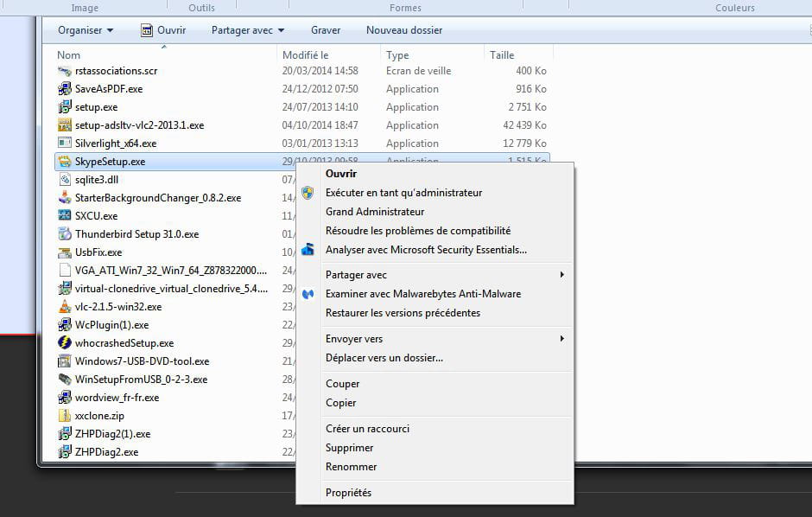Click the date 20/03/2014 14:58
Image resolution: width=812 pixels, height=517 pixels.
pos(320,71)
